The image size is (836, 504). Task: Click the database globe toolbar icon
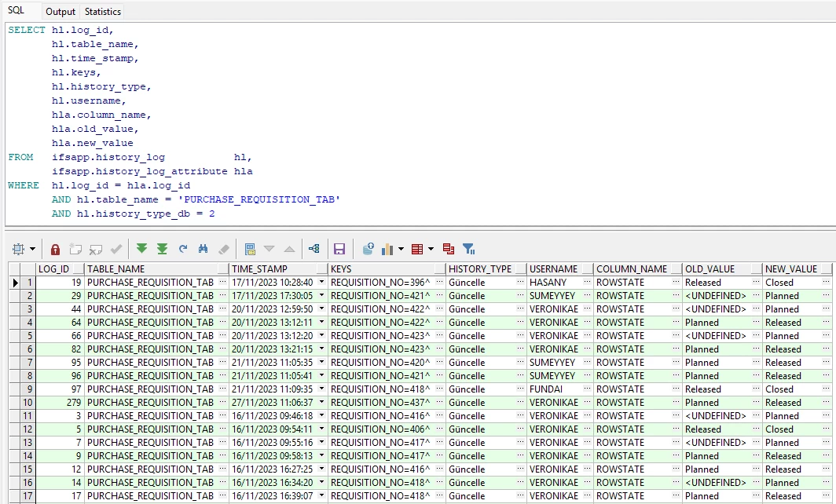pyautogui.click(x=368, y=249)
